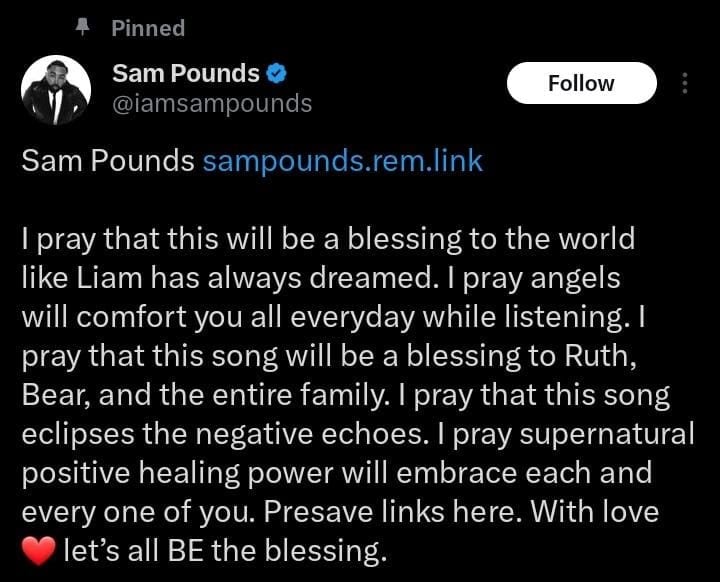Click the post's first line about blessing
This screenshot has width=720, height=582.
tap(328, 240)
